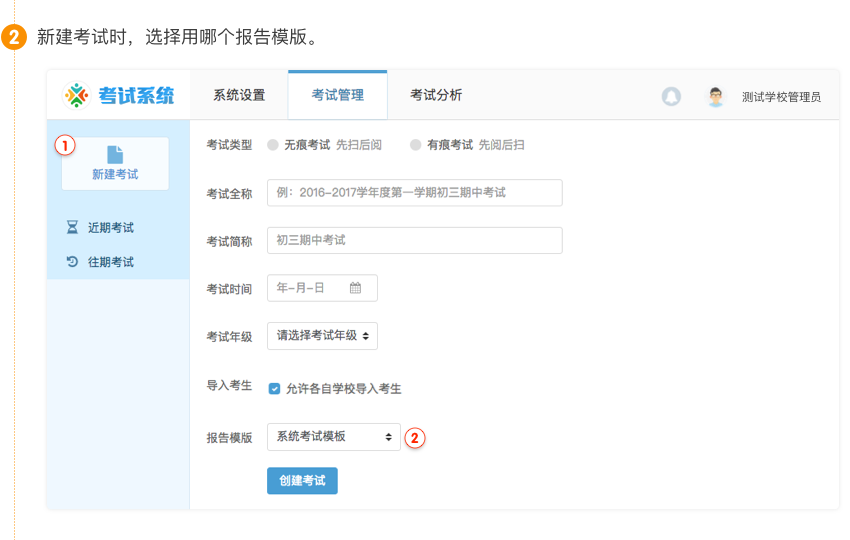Click the hourglass icon beside 近期考试
The width and height of the screenshot is (850, 540).
[72, 228]
